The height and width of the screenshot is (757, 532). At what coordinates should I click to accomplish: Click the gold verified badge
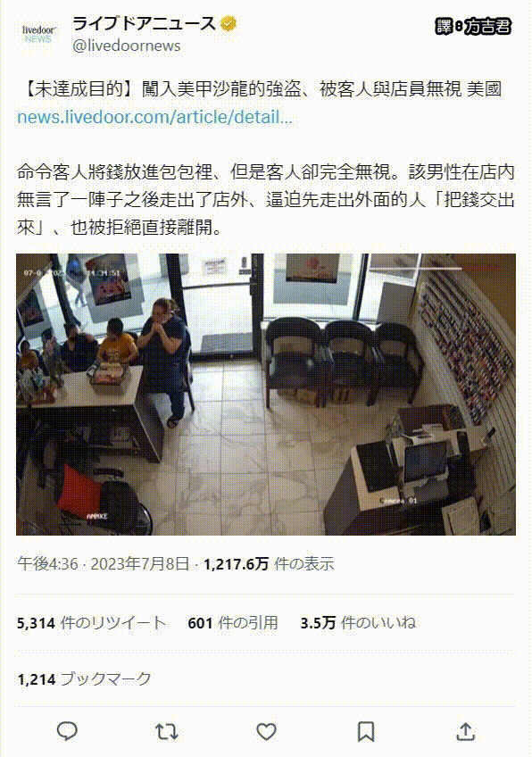pyautogui.click(x=229, y=23)
